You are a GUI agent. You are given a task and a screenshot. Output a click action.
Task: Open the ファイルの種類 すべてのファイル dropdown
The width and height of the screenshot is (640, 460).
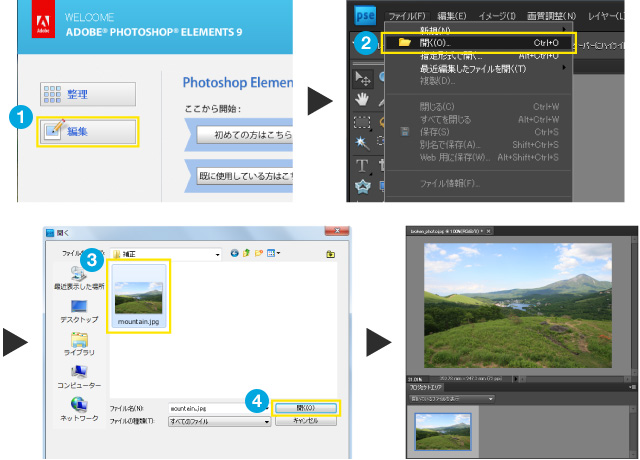(x=219, y=421)
